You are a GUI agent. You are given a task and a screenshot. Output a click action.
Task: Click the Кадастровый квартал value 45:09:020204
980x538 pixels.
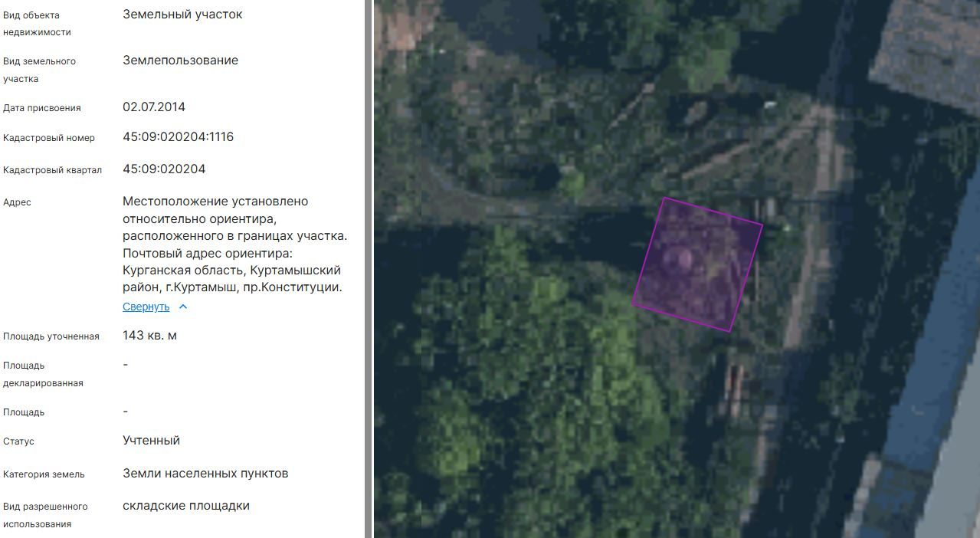click(164, 169)
